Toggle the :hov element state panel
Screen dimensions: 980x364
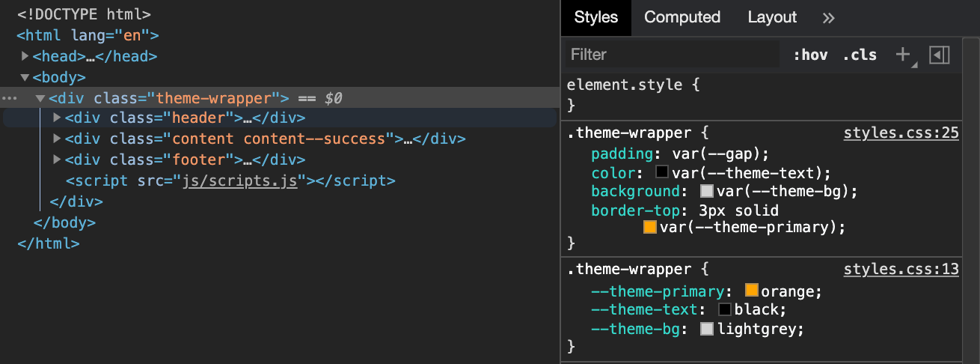[811, 55]
